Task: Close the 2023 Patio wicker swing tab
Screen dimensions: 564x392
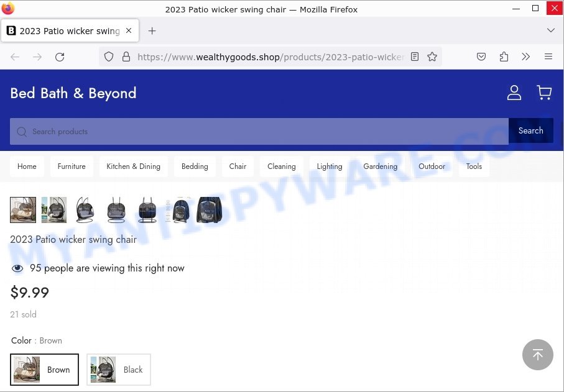Action: coord(129,30)
